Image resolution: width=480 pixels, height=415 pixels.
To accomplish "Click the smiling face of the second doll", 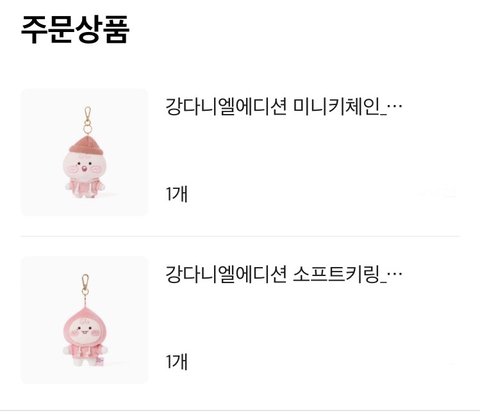I will coord(84,330).
